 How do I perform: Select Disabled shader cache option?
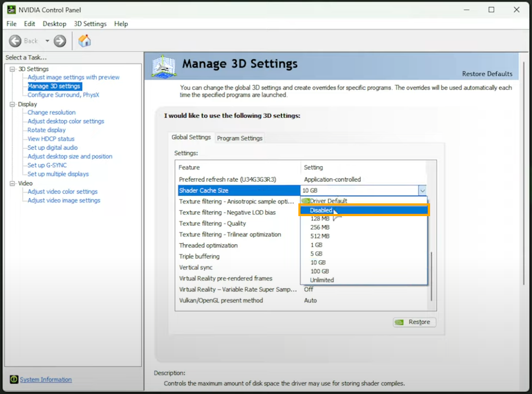point(363,210)
